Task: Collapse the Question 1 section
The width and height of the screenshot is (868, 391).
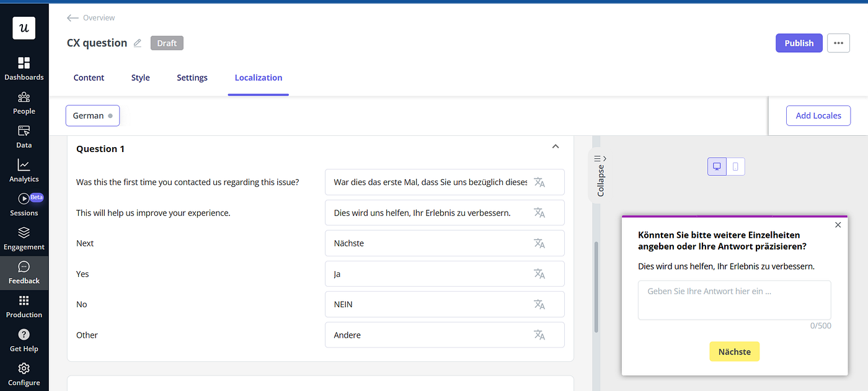Action: tap(556, 146)
